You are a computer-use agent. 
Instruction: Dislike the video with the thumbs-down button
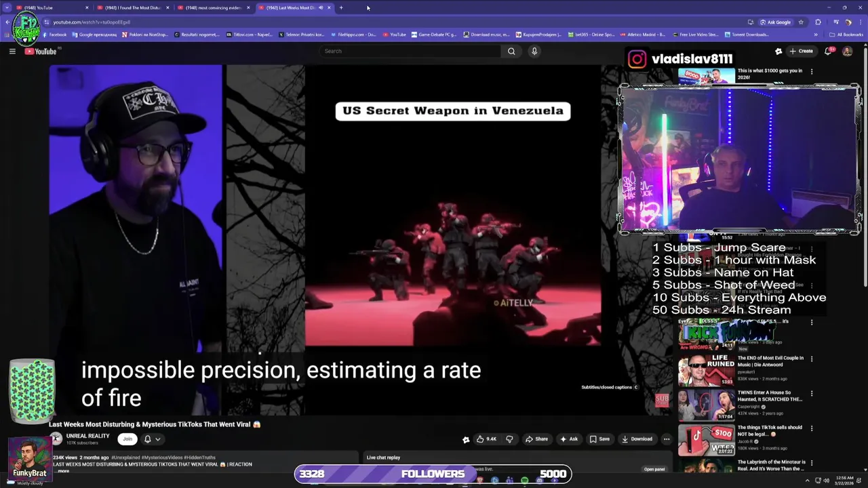[x=509, y=439]
